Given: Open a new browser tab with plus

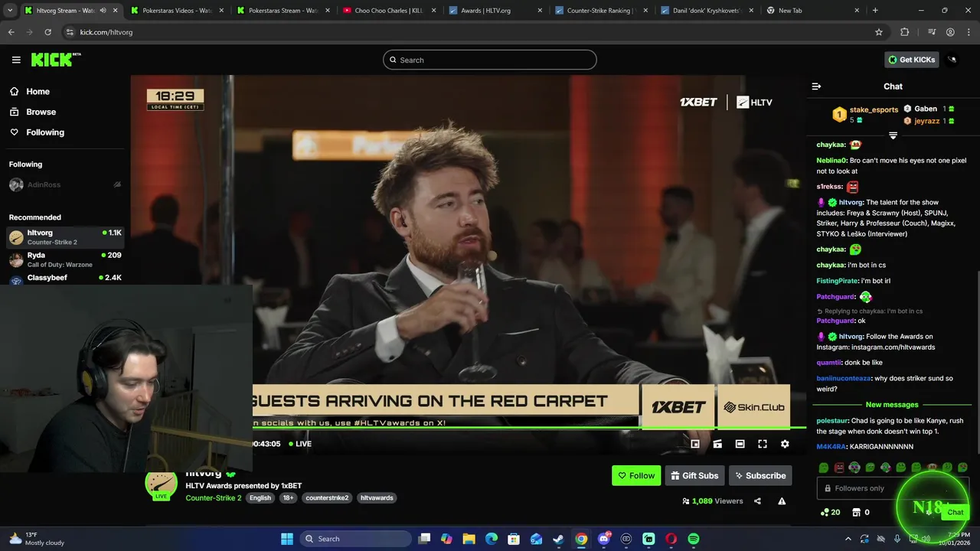Looking at the screenshot, I should coord(875,11).
